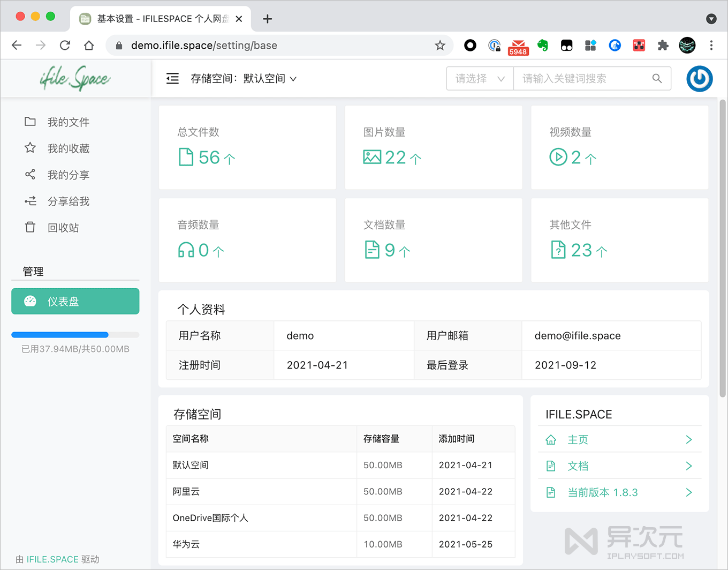
Task: Click the logout power icon
Action: (699, 78)
